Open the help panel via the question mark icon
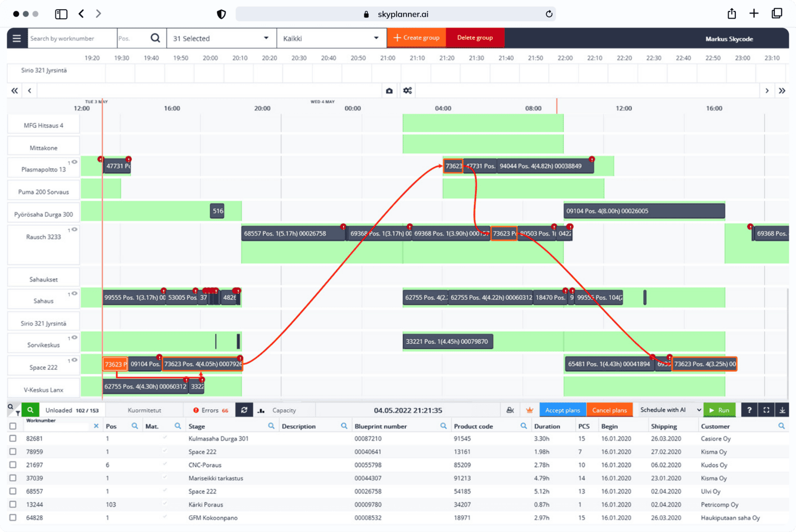The height and width of the screenshot is (532, 796). (x=749, y=410)
